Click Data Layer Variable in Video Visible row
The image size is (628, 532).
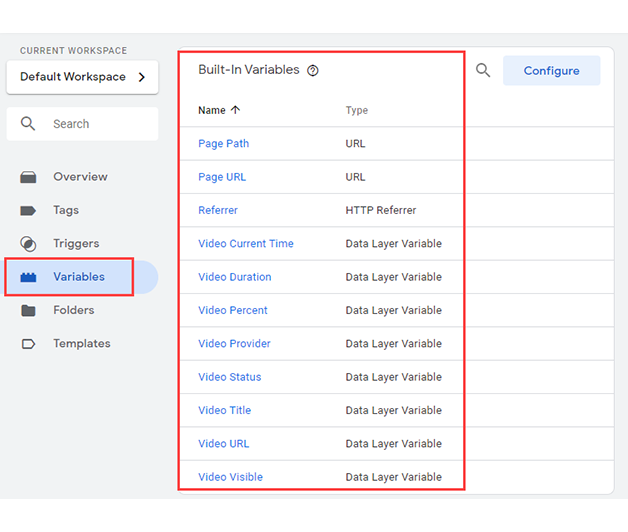click(x=394, y=477)
